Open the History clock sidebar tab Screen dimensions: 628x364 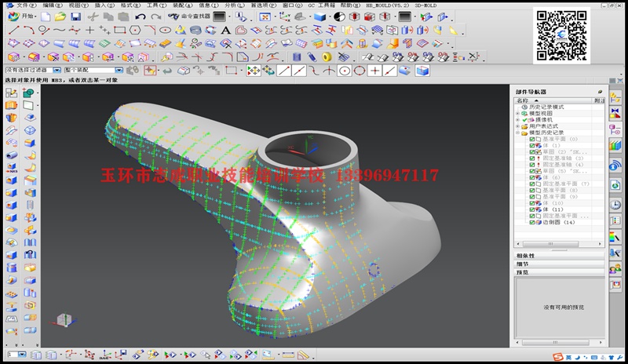(615, 205)
